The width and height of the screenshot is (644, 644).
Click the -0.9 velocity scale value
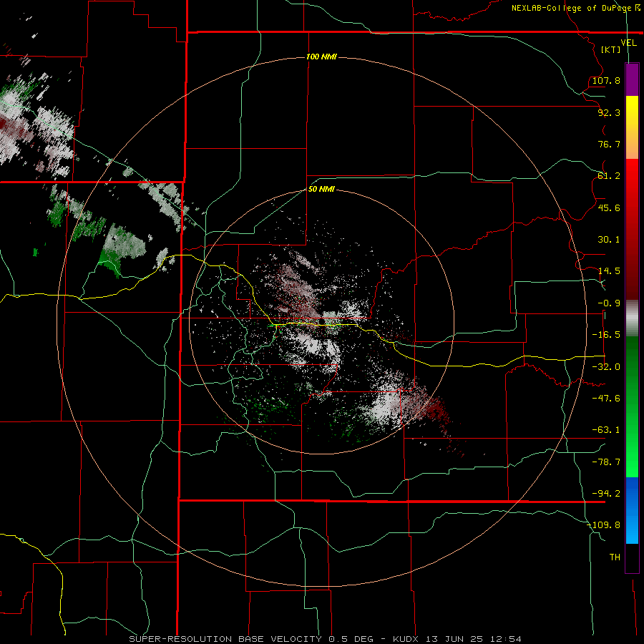(x=609, y=303)
